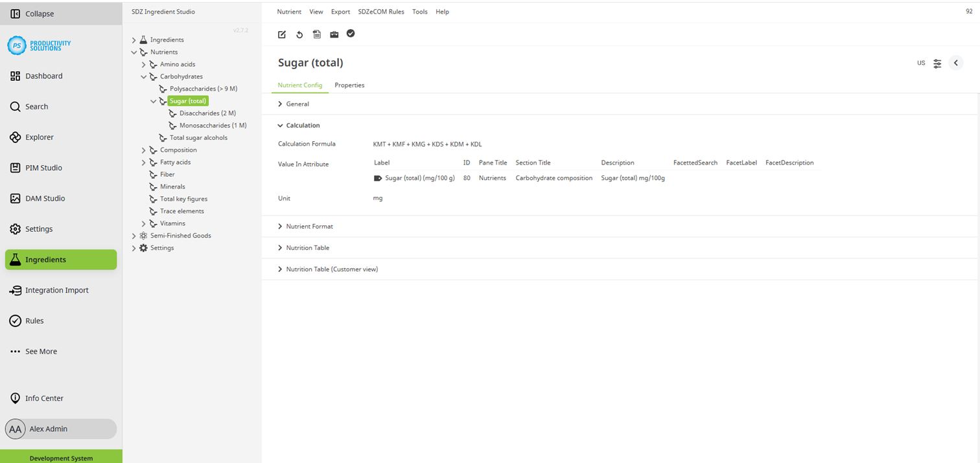Switch to the Properties tab

pos(349,85)
